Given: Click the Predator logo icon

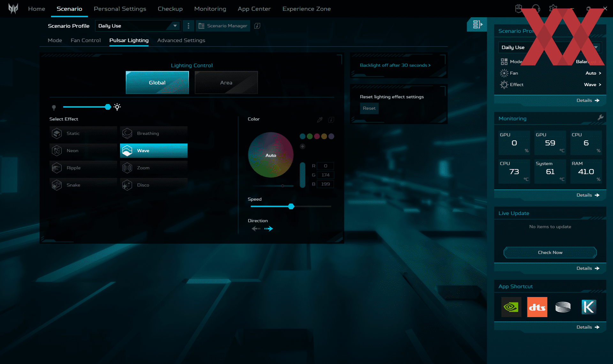Looking at the screenshot, I should tap(13, 9).
